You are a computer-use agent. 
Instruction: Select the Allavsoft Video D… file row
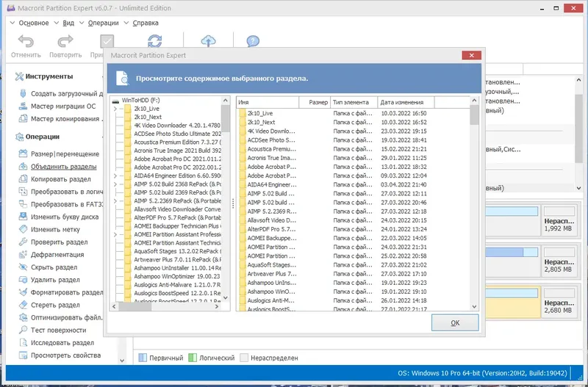pyautogui.click(x=353, y=220)
